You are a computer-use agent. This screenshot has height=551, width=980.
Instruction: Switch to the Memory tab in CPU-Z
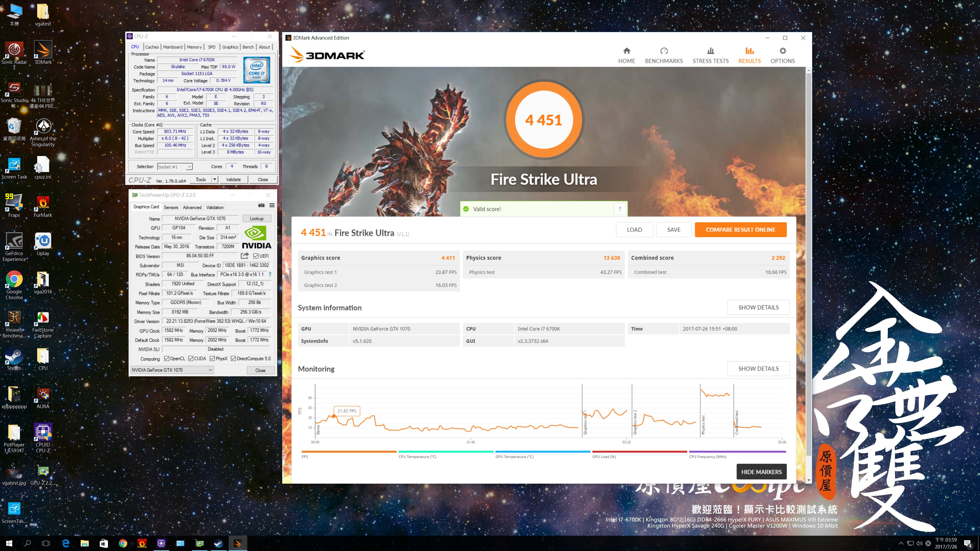[x=194, y=47]
